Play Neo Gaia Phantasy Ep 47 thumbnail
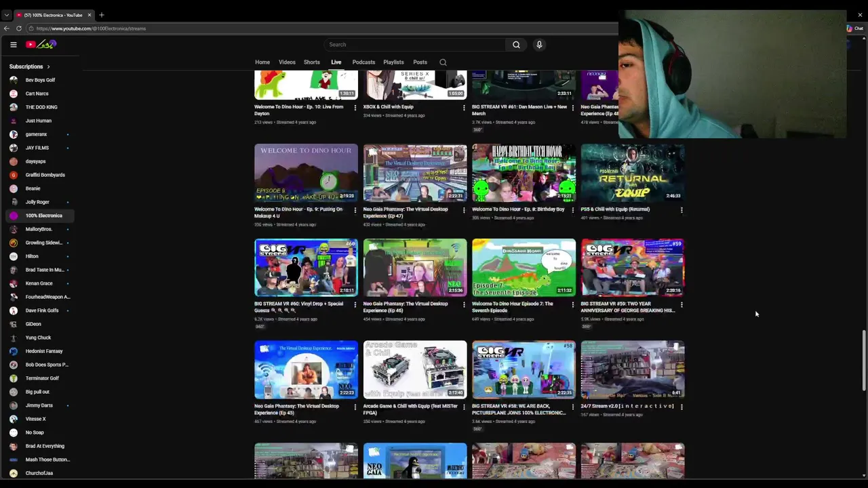Viewport: 868px width, 488px height. (415, 173)
